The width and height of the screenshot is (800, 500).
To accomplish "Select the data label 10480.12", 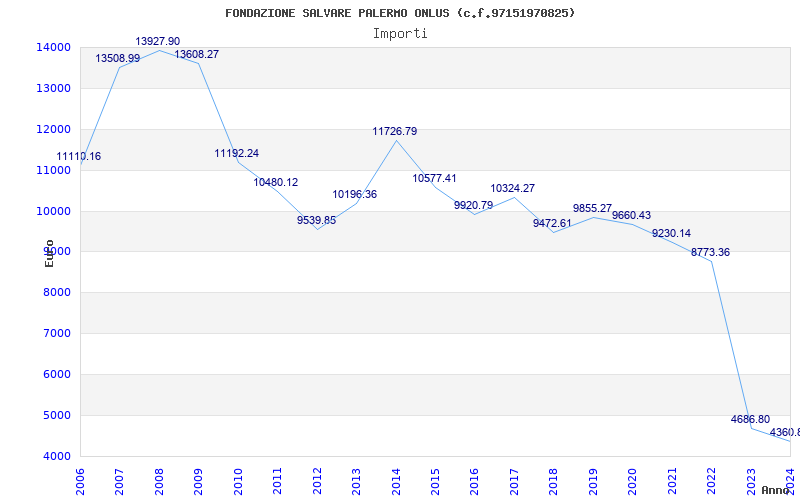I will click(x=276, y=182).
